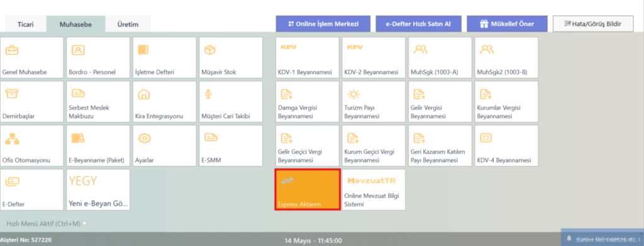Switch to the Üretim tab
644x246 pixels.
(128, 25)
